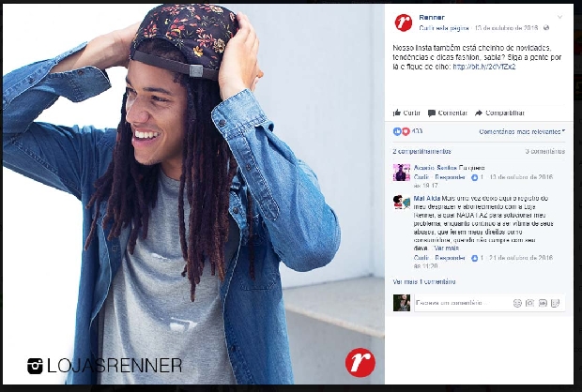Click Curtir esta página link
Screen dimensions: 582x392
[x=444, y=28]
